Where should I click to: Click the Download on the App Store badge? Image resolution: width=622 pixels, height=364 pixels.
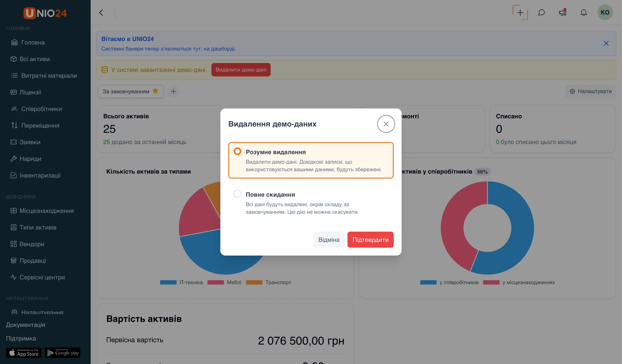24,353
